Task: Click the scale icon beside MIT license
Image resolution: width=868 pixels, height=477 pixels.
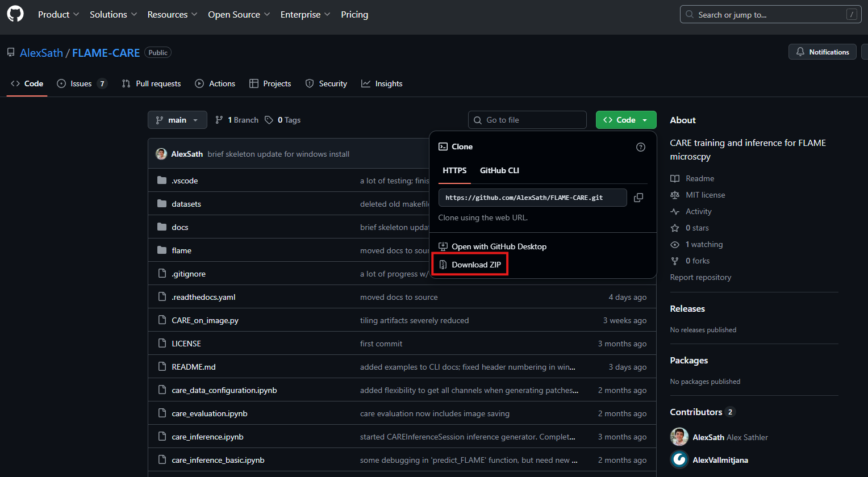Action: (675, 195)
